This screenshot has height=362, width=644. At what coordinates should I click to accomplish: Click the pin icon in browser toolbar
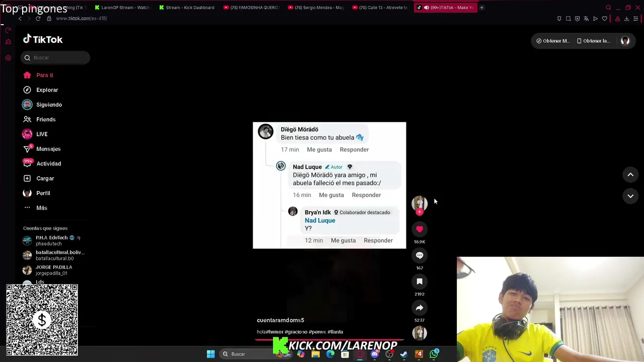pyautogui.click(x=559, y=19)
